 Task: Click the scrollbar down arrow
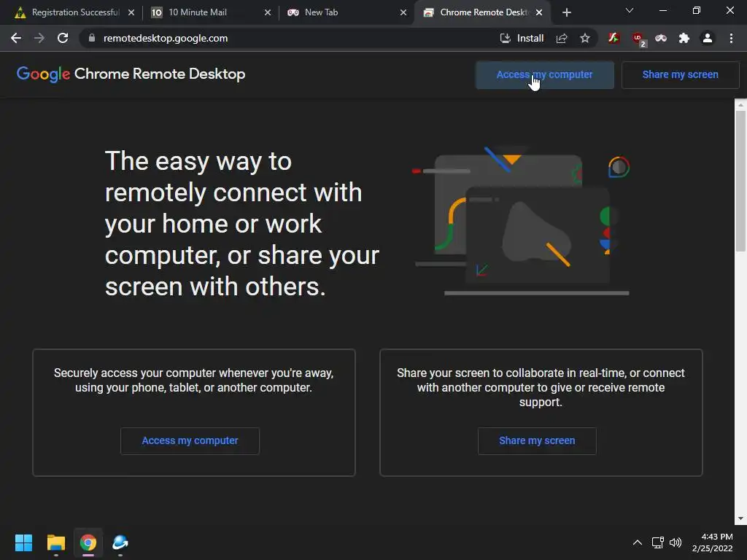(x=740, y=518)
